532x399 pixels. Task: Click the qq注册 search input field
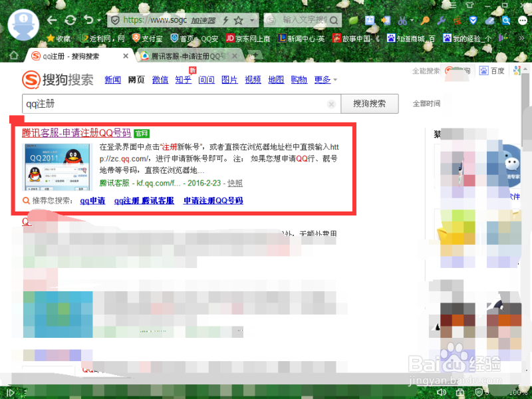click(181, 104)
